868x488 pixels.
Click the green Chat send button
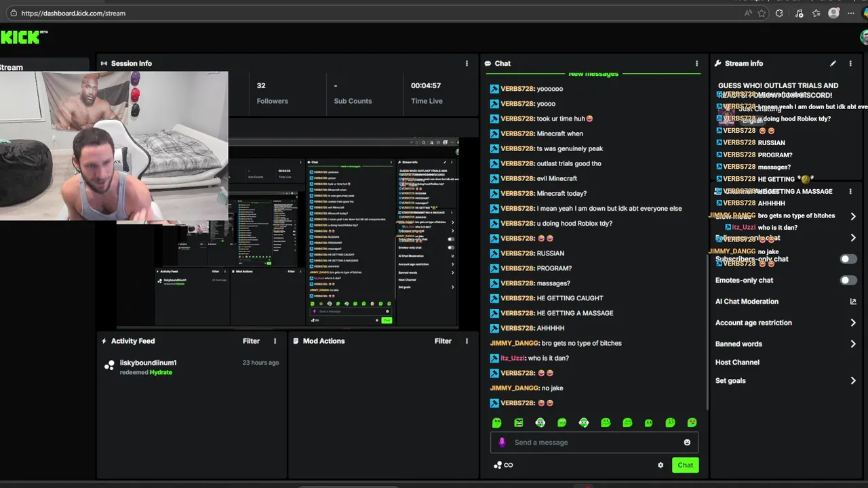pyautogui.click(x=686, y=465)
